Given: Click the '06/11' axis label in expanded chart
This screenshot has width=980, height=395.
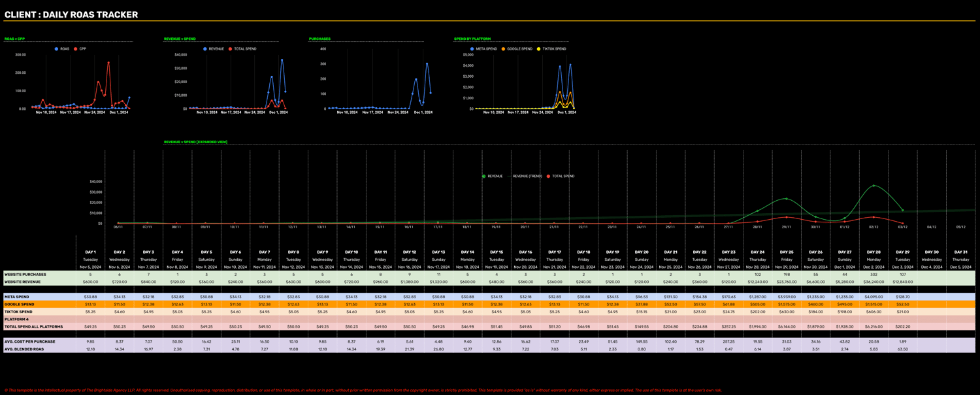Looking at the screenshot, I should (x=118, y=227).
